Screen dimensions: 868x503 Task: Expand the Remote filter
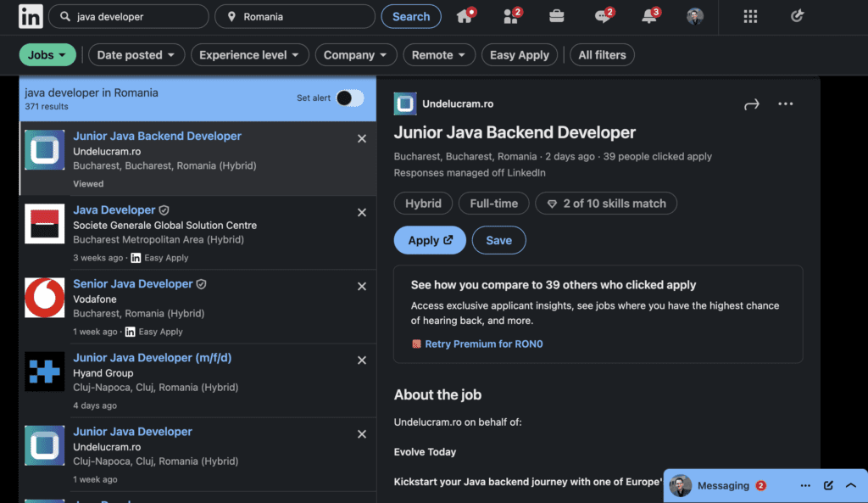click(x=439, y=55)
